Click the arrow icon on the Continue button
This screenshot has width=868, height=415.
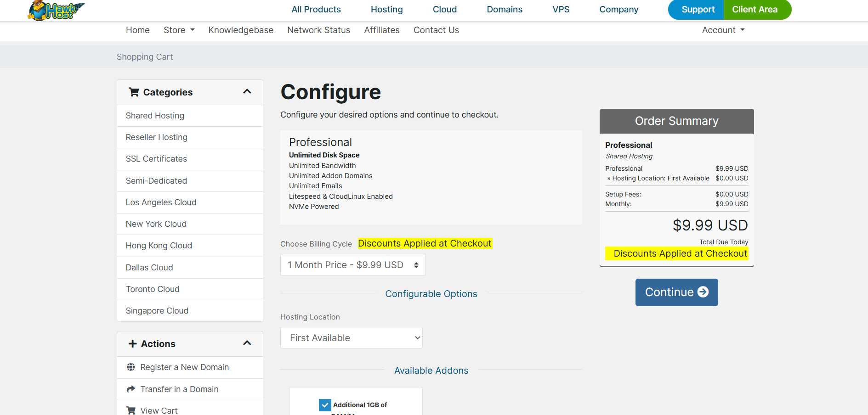point(703,292)
